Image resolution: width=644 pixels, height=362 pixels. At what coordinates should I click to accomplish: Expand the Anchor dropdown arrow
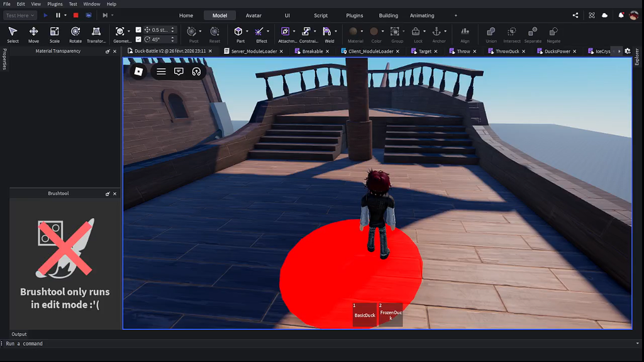(x=445, y=31)
